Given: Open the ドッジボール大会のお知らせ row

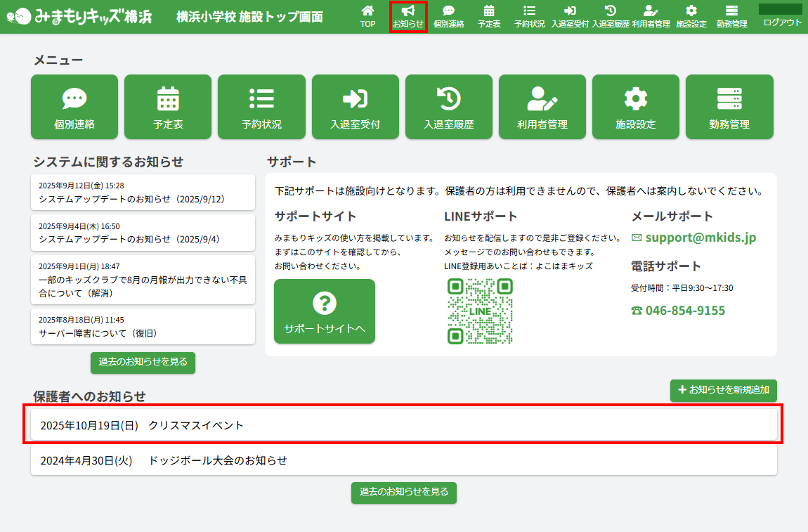Looking at the screenshot, I should coord(404,461).
